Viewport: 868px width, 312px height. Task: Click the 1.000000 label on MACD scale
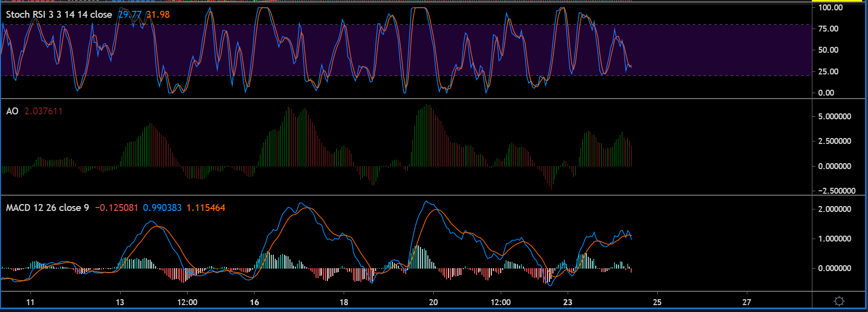835,239
